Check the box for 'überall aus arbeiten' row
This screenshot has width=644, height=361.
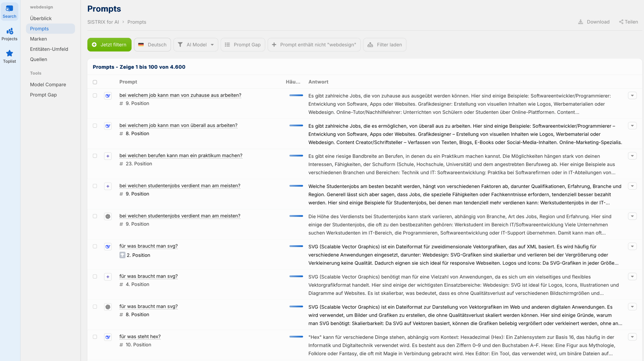click(95, 126)
